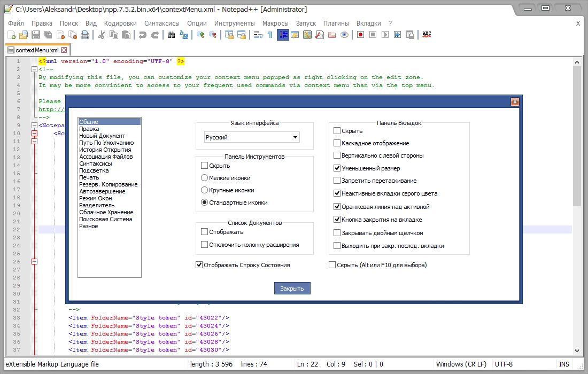
Task: Select Облачное Хранение in settings list
Action: pos(106,212)
